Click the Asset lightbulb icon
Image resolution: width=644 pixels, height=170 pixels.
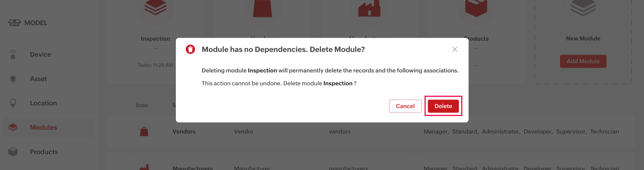pyautogui.click(x=13, y=79)
